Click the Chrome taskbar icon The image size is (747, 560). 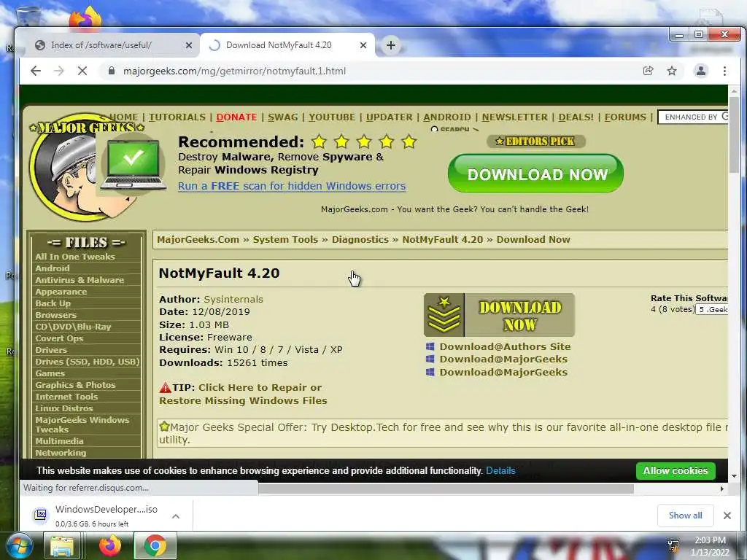(x=155, y=546)
